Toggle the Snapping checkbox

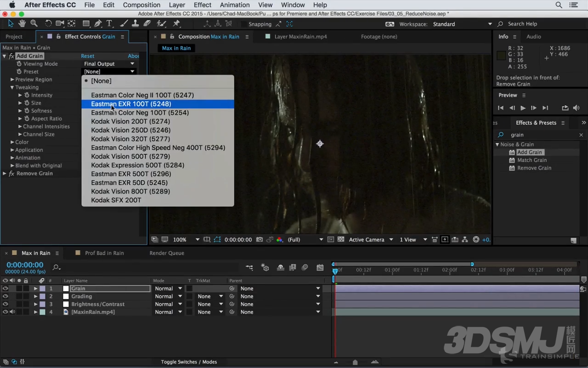[244, 24]
